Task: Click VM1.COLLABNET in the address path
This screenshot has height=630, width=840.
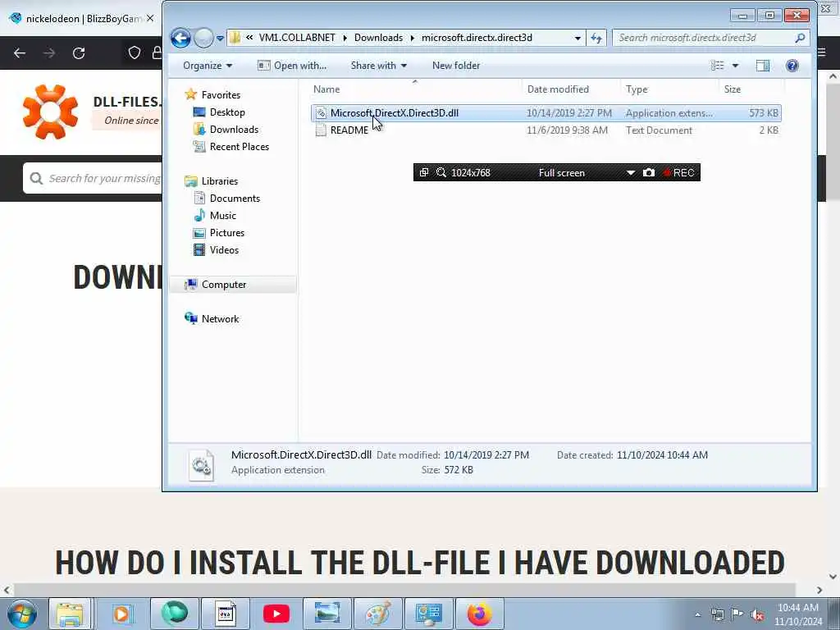Action: point(297,38)
